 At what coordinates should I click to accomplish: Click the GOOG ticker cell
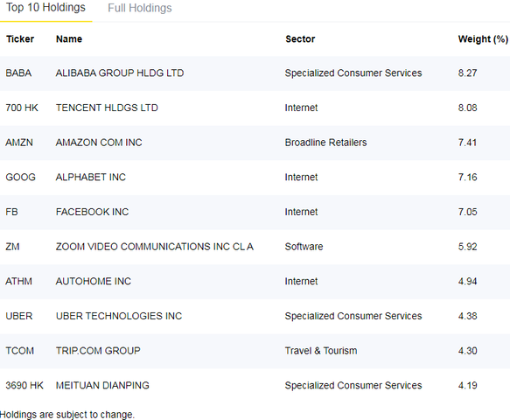[20, 177]
